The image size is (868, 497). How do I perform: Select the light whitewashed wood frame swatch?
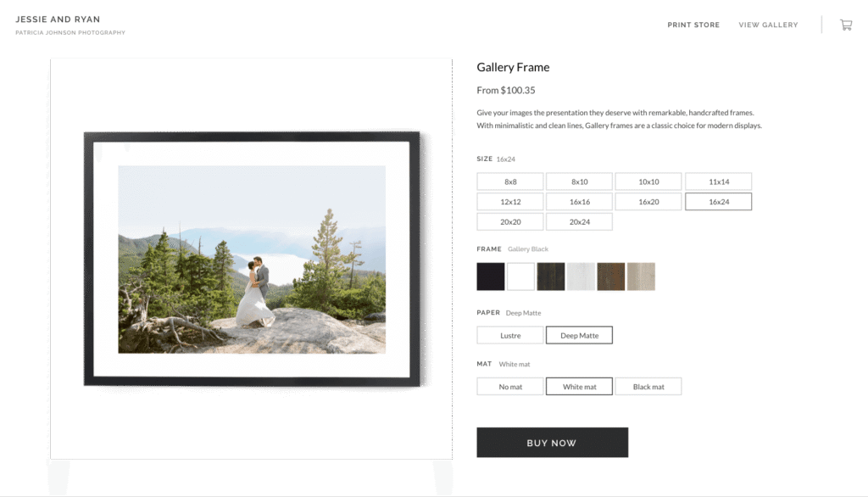581,276
